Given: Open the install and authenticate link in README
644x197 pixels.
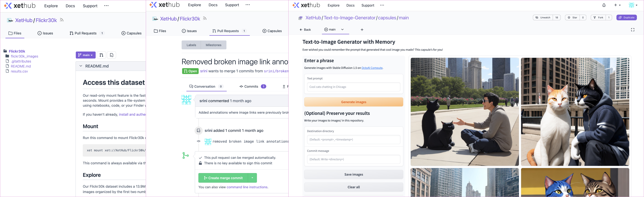Looking at the screenshot, I should [132, 114].
